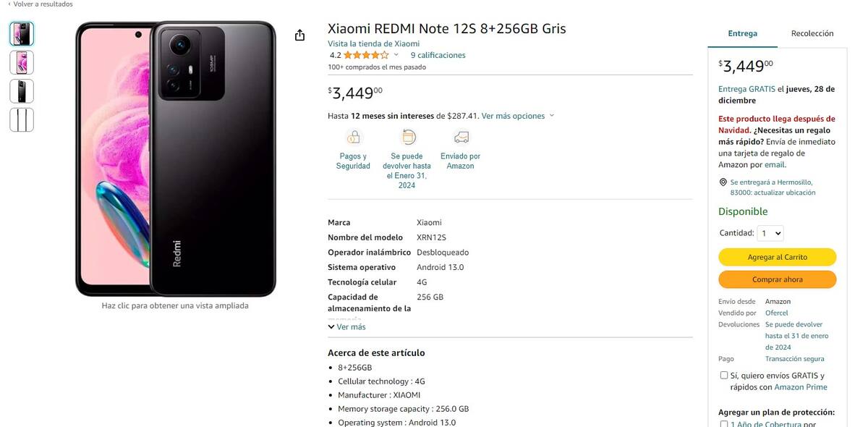Click the Enviado por Amazon truck icon

pyautogui.click(x=461, y=137)
